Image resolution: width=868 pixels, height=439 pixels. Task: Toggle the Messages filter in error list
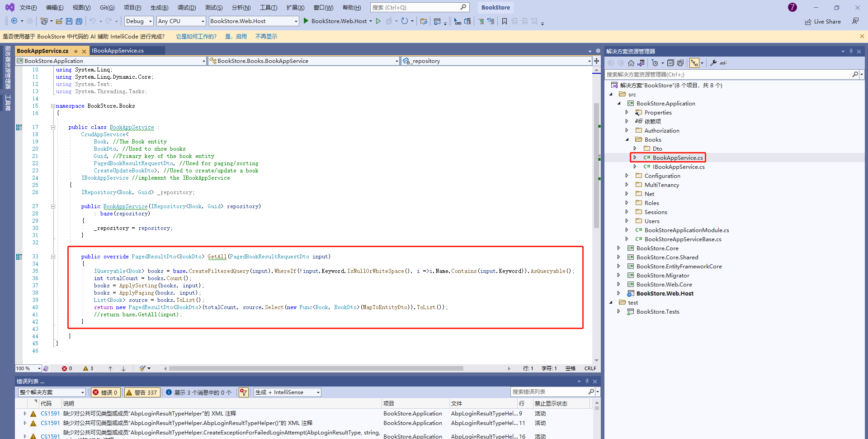[x=199, y=392]
